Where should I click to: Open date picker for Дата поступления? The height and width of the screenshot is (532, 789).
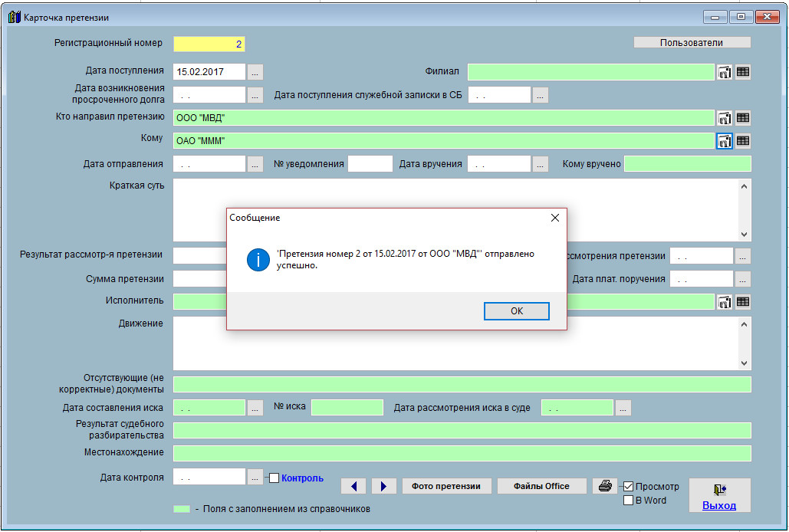point(255,72)
